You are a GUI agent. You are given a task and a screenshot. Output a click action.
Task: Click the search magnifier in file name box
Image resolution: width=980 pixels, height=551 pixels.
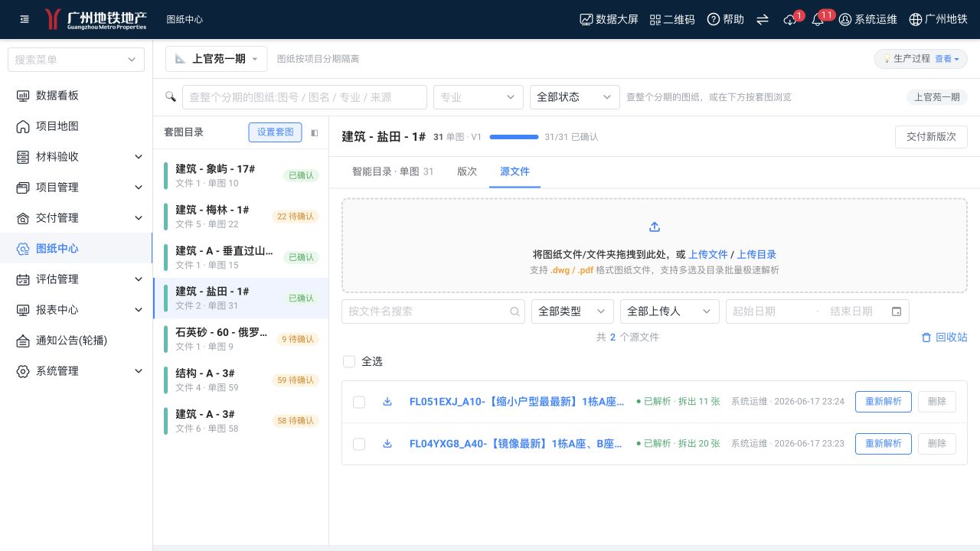click(515, 311)
